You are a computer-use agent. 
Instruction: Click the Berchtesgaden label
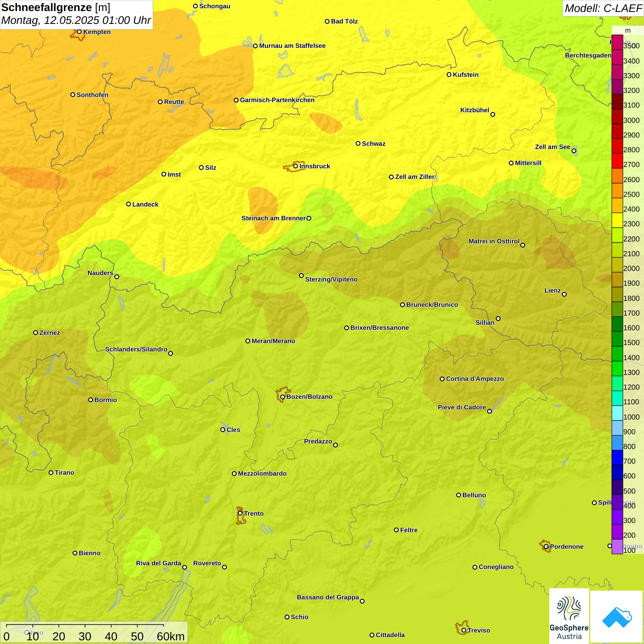588,55
